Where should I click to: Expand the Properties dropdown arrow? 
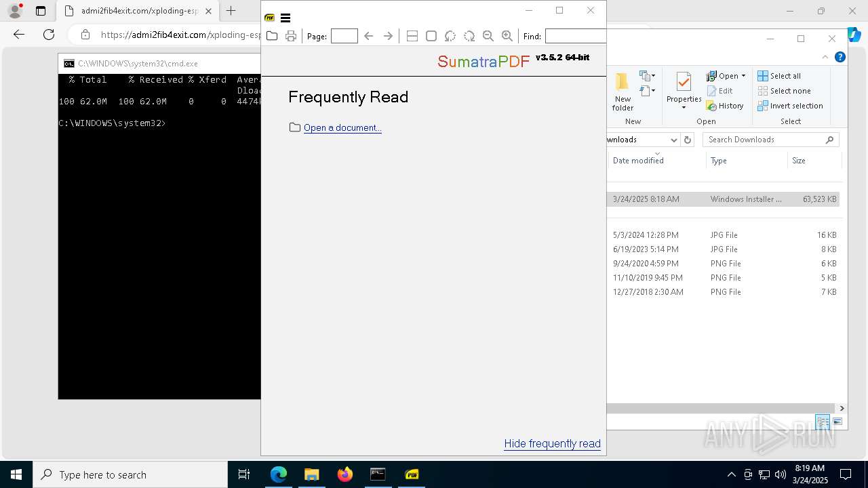click(x=684, y=108)
